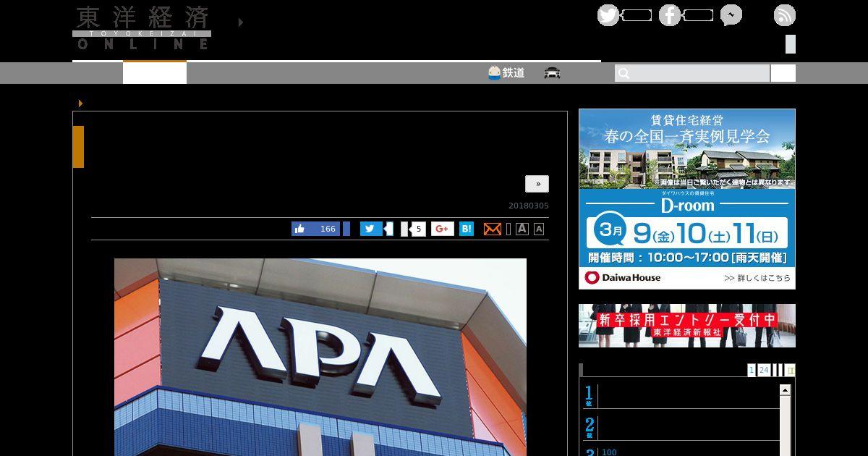The image size is (868, 456).
Task: Open the 新卒採用エントリー受付中 recruitment banner
Action: click(687, 326)
